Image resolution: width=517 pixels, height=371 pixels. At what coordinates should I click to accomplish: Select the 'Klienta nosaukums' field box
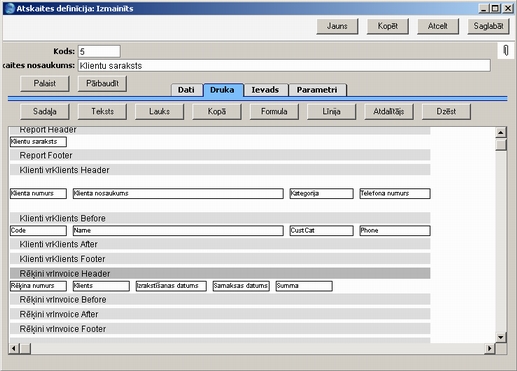point(178,193)
